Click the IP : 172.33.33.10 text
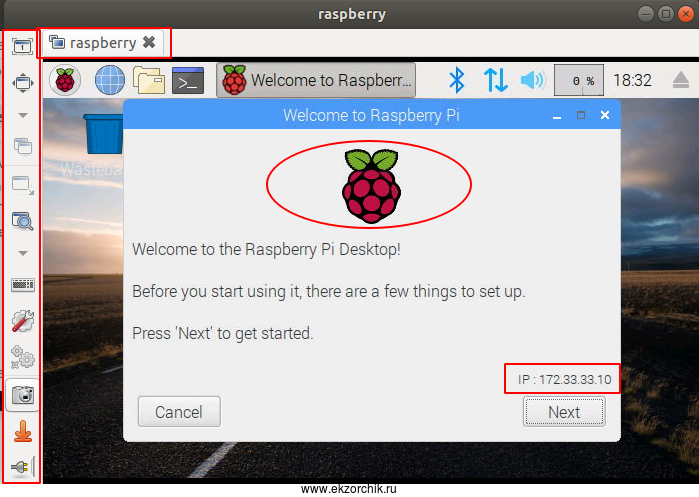The width and height of the screenshot is (699, 497). [564, 379]
